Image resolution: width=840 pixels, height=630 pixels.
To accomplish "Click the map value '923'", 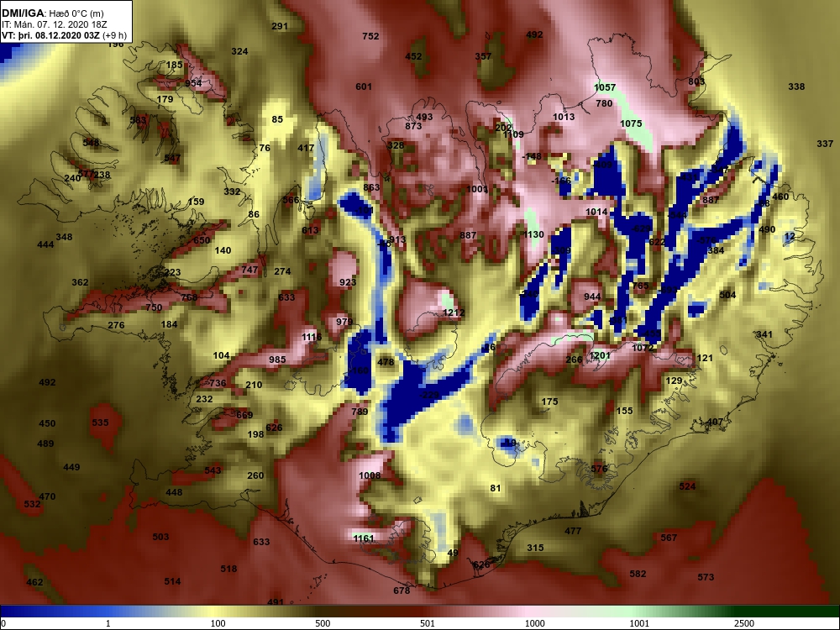I will coord(348,282).
